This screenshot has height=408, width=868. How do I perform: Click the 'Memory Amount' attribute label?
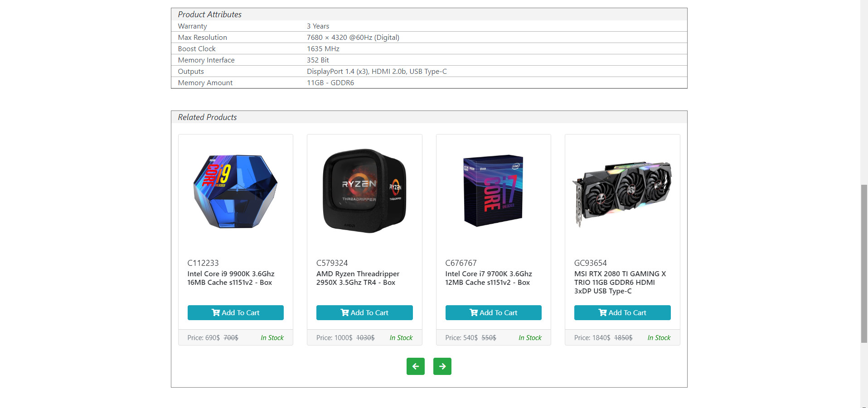(205, 83)
